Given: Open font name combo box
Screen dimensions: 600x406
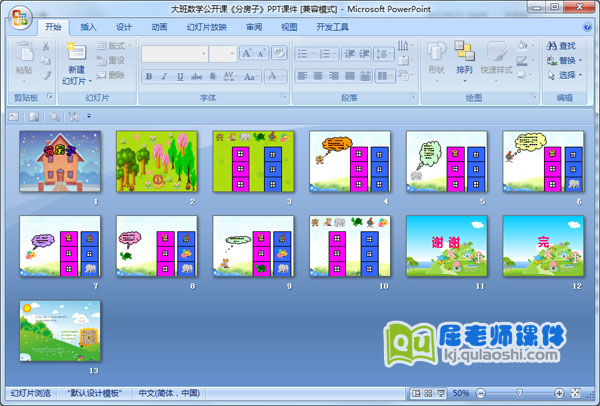Looking at the screenshot, I should pos(174,54).
